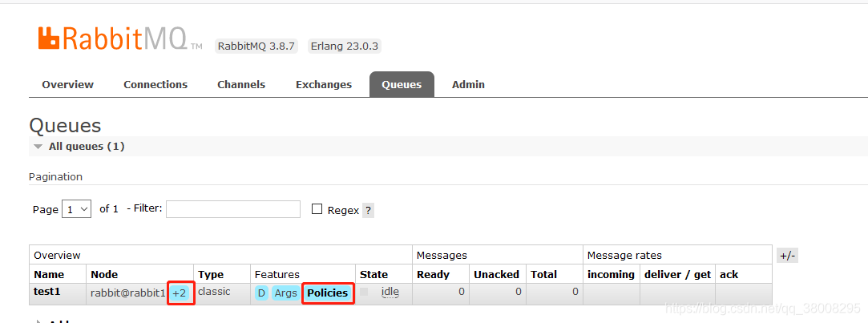Click the D durable feature badge
The width and height of the screenshot is (868, 323).
(261, 293)
